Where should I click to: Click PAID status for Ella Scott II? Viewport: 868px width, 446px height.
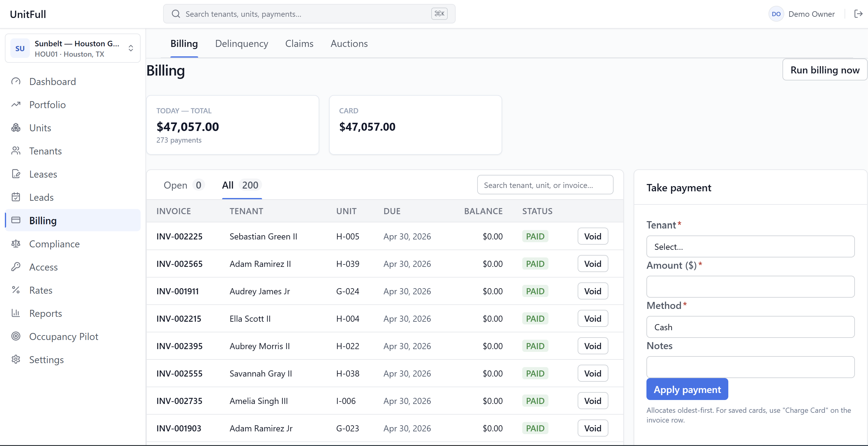535,318
